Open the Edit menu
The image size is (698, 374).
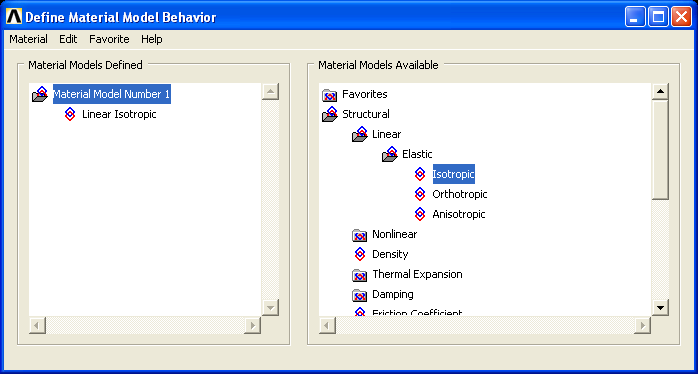click(68, 39)
